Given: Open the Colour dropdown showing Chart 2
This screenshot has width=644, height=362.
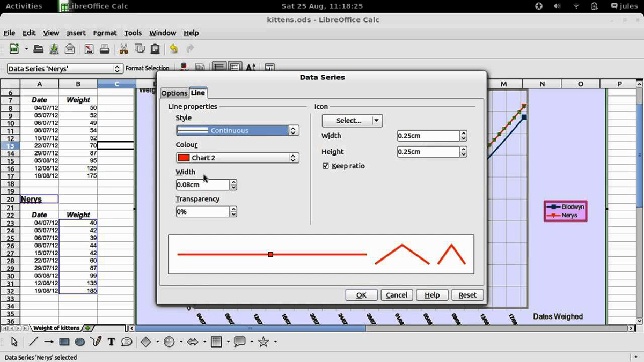Looking at the screenshot, I should tap(292, 157).
